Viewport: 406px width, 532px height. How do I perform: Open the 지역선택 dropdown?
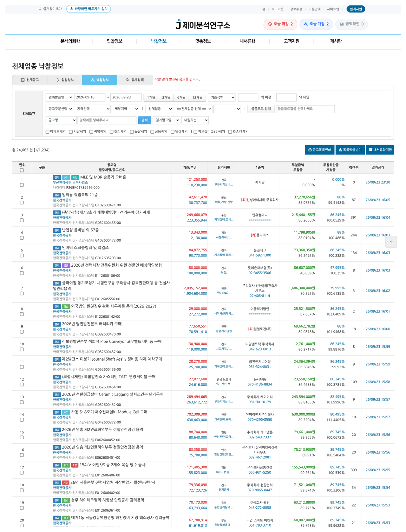[x=92, y=109]
